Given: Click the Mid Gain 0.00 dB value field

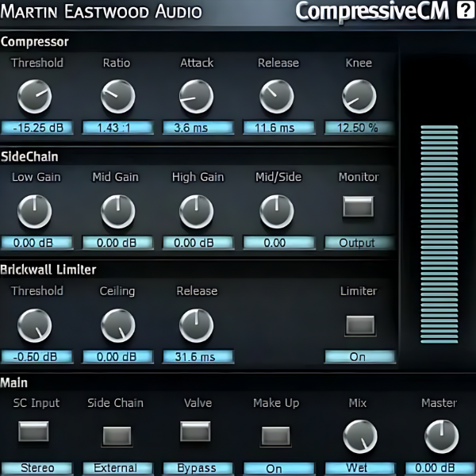Looking at the screenshot, I should (117, 243).
